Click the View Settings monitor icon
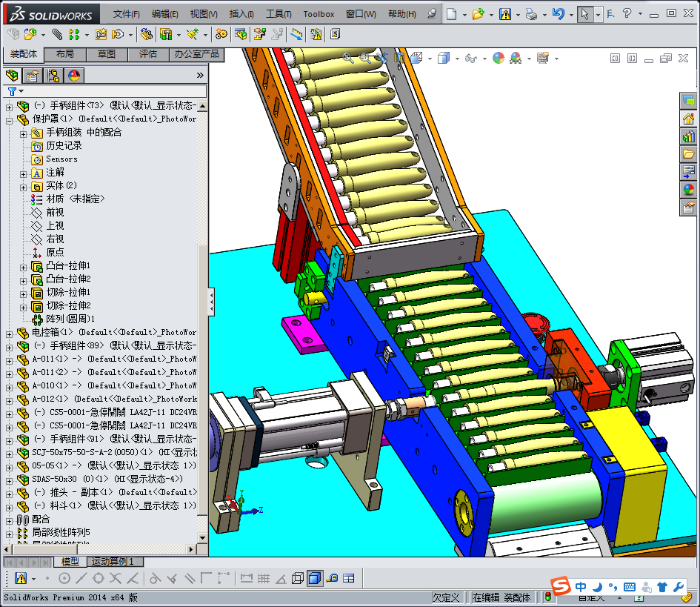The height and width of the screenshot is (607, 700). coord(543,58)
